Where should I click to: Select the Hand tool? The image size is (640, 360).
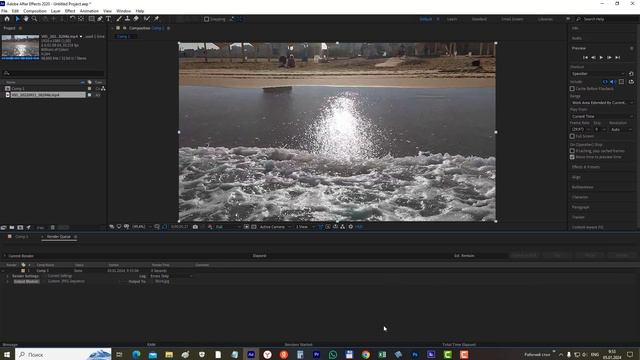pos(26,19)
